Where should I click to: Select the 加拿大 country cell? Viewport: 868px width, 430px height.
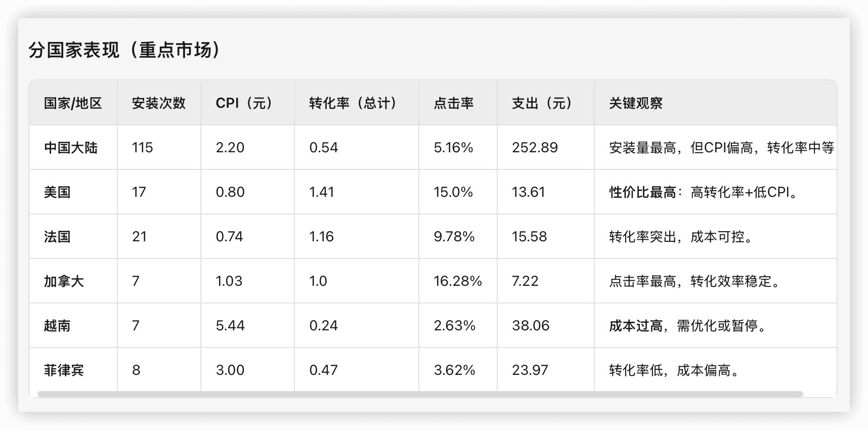tap(64, 281)
